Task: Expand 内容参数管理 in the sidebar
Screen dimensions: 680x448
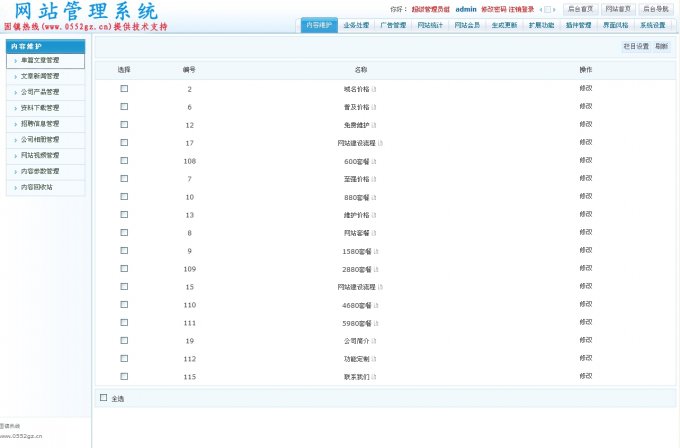Action: click(x=46, y=171)
